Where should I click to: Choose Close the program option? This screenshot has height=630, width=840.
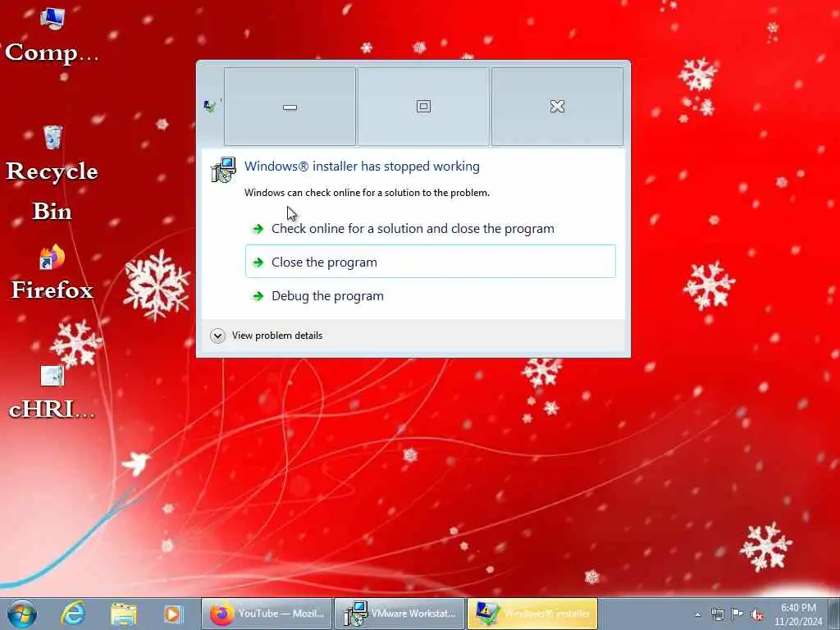(430, 262)
